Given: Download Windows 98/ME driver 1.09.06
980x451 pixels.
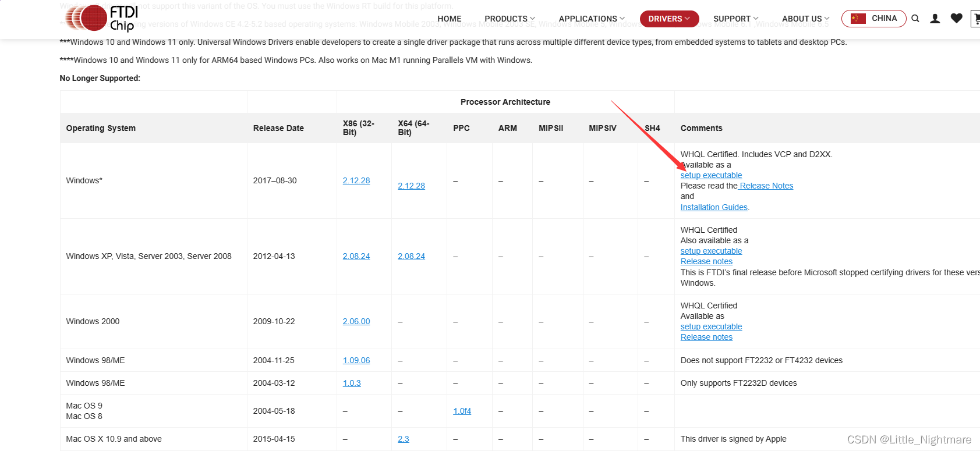Looking at the screenshot, I should pyautogui.click(x=356, y=360).
